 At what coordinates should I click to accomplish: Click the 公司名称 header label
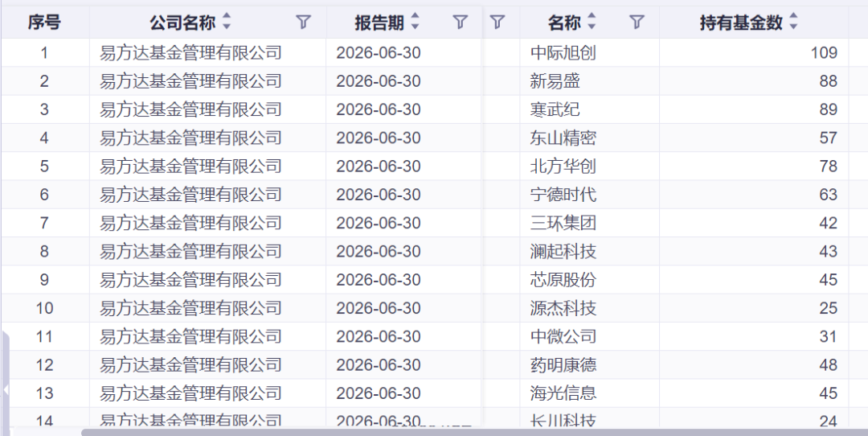coord(182,23)
